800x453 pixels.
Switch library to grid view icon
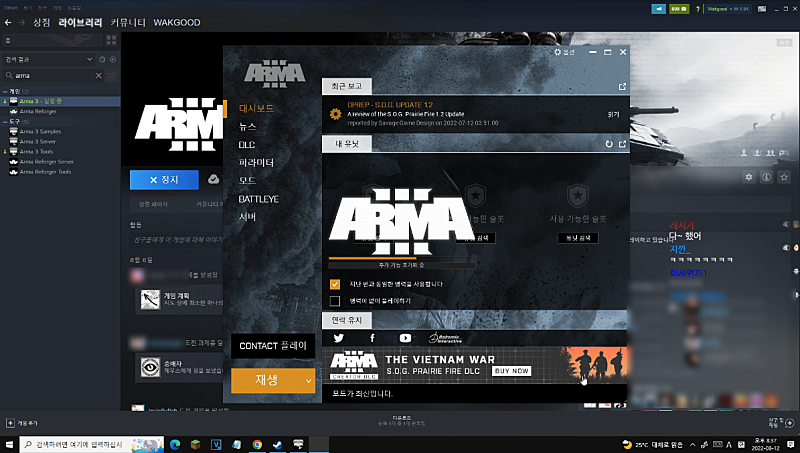pos(111,40)
